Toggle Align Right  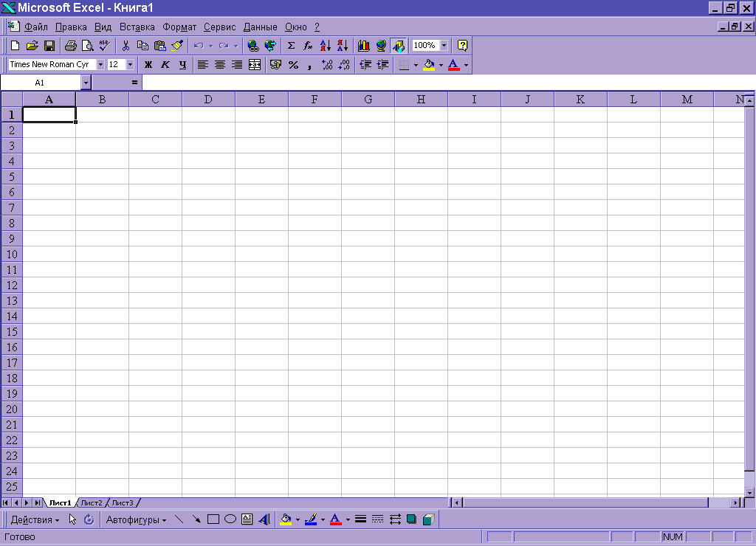237,65
